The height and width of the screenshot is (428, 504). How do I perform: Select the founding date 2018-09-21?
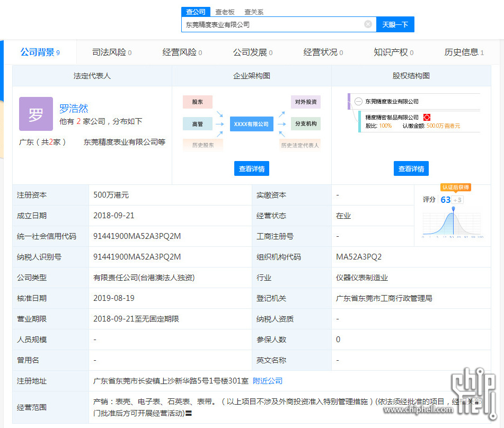tap(114, 216)
